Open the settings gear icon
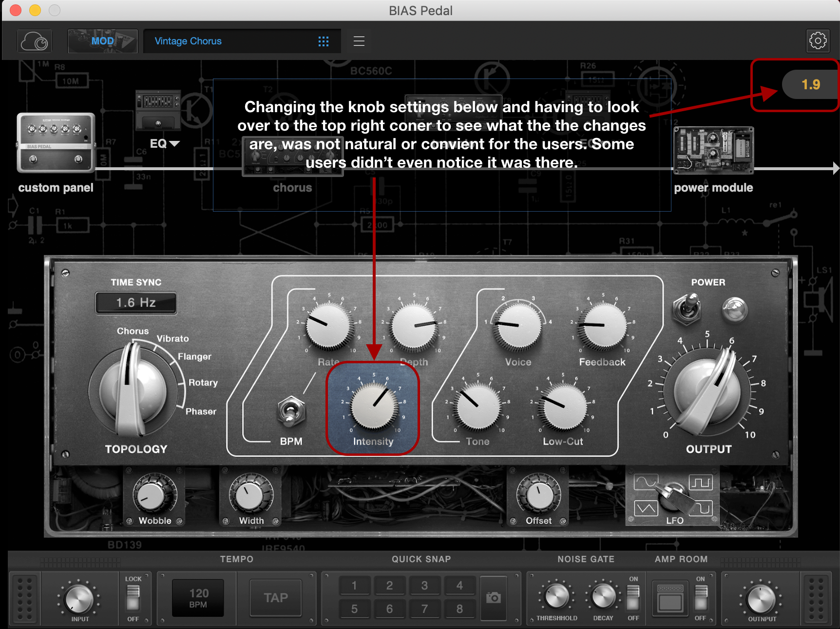The image size is (840, 629). point(818,41)
